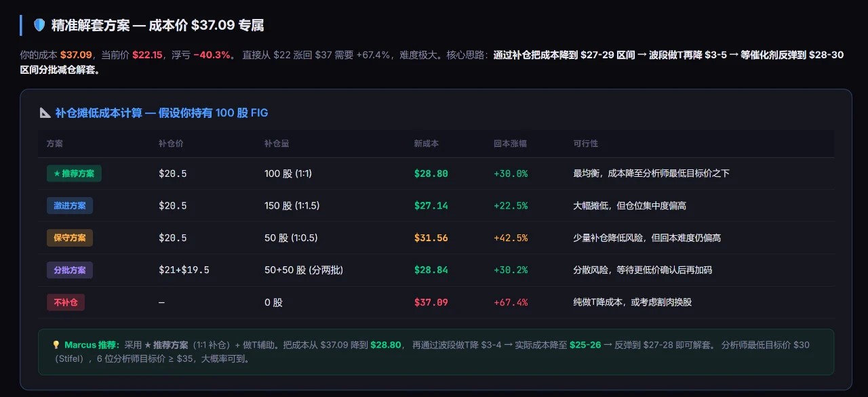Click the 回本涨幅 column header
868x397 pixels.
(x=510, y=144)
